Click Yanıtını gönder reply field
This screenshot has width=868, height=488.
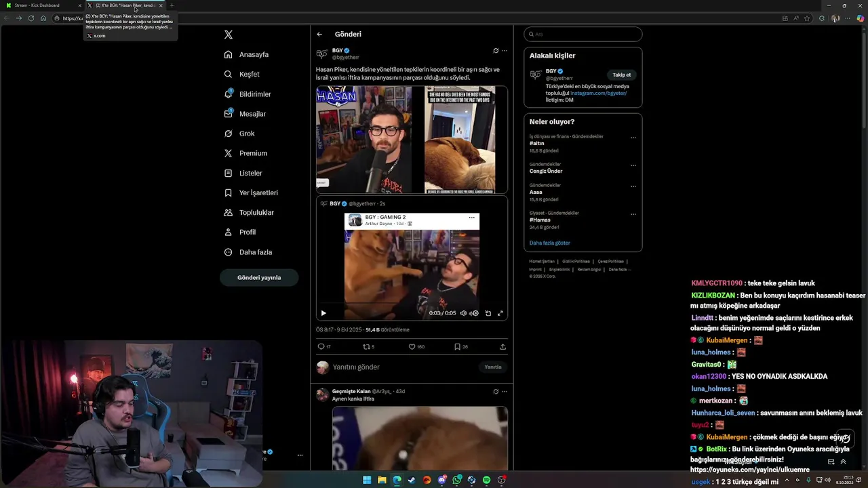click(403, 367)
